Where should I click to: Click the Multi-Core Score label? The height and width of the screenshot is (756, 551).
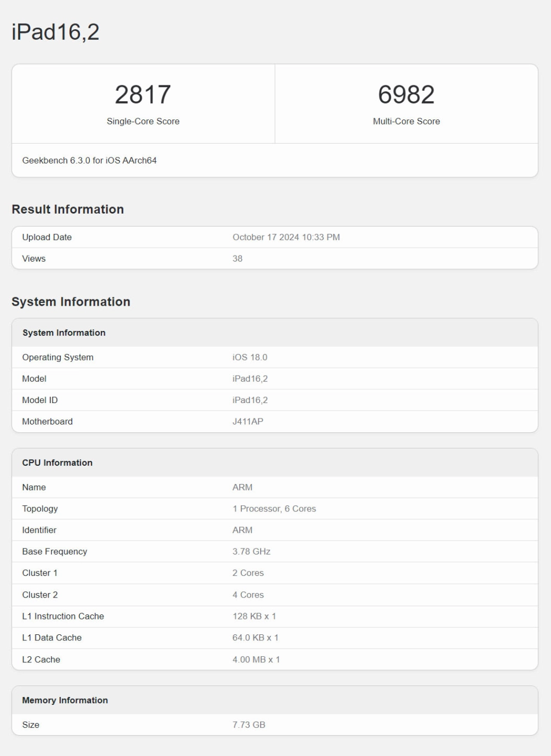(x=406, y=121)
